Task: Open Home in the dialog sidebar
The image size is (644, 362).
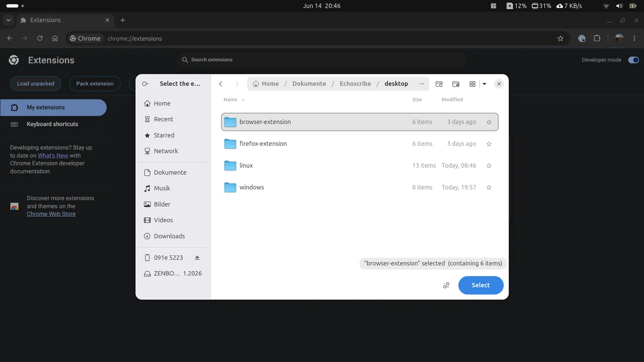Action: pos(174,104)
